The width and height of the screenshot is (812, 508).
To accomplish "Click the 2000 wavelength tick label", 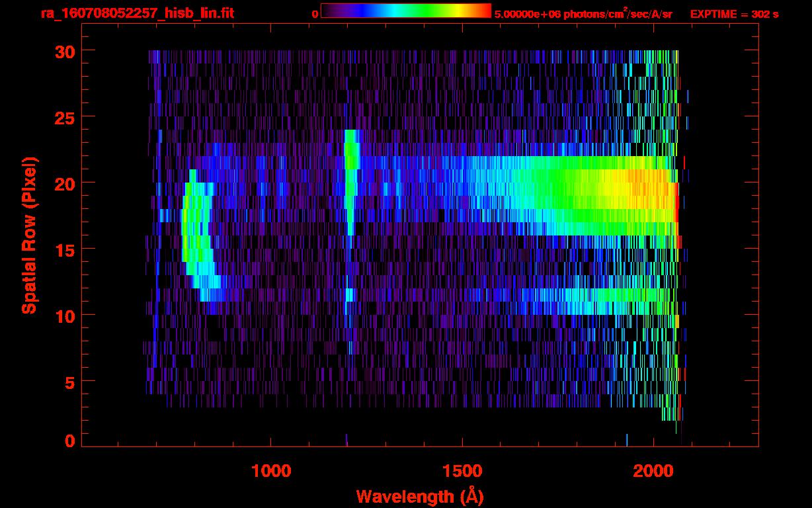I will [x=653, y=471].
